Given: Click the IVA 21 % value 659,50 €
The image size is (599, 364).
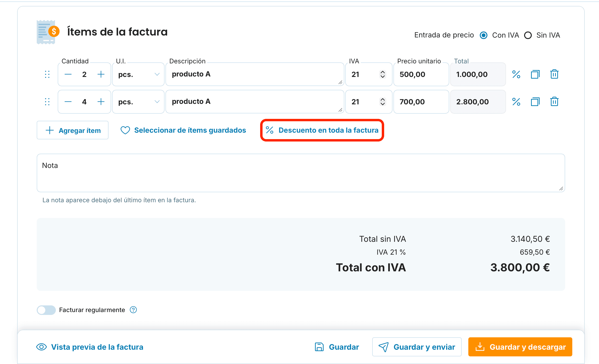Looking at the screenshot, I should tap(535, 252).
